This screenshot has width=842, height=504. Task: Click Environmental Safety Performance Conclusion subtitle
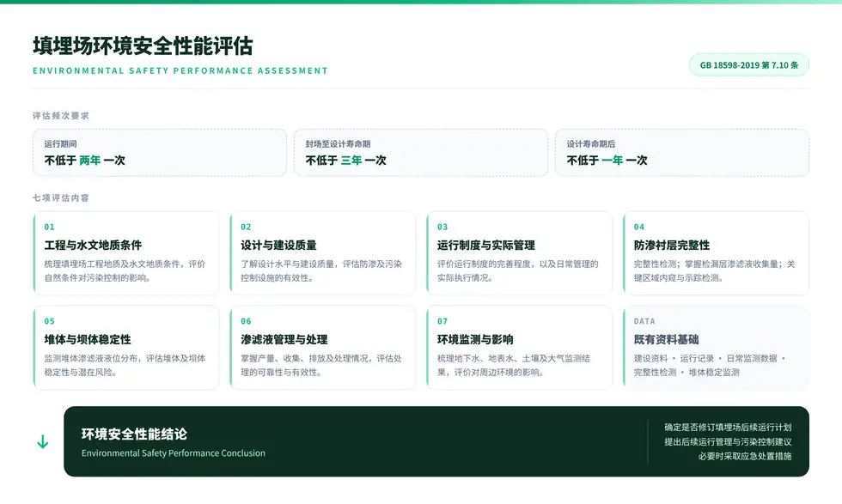pos(174,453)
